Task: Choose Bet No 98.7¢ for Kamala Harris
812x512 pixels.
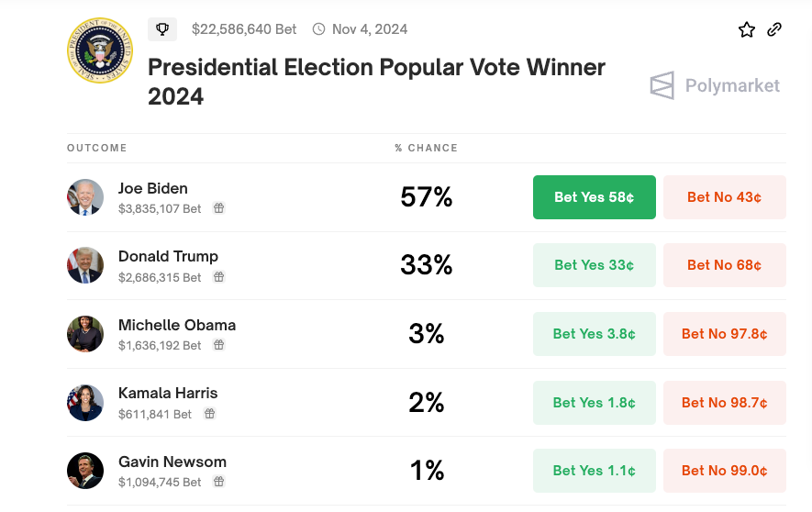Action: 724,403
